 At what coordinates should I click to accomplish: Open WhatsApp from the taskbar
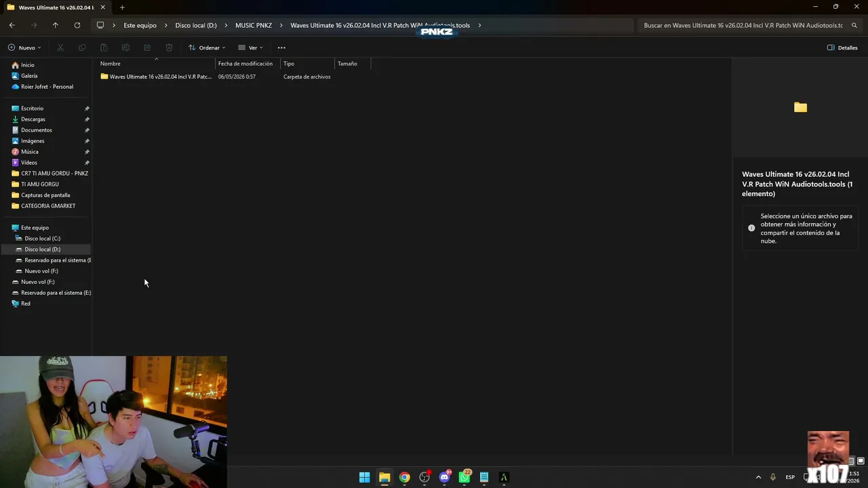point(465,477)
